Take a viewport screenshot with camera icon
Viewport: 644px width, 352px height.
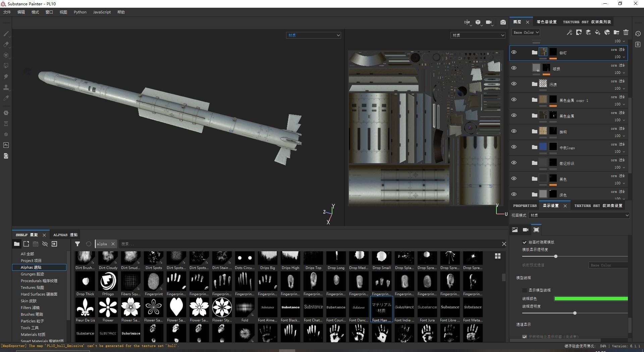click(503, 22)
